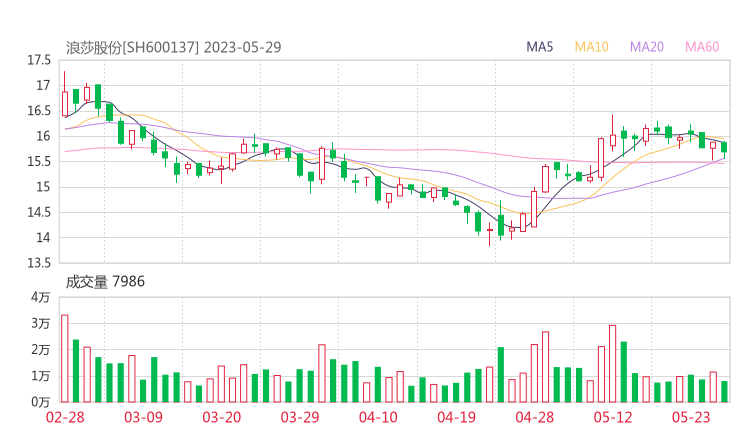Select the 03-29 date axis label
This screenshot has width=740, height=440.
(300, 417)
